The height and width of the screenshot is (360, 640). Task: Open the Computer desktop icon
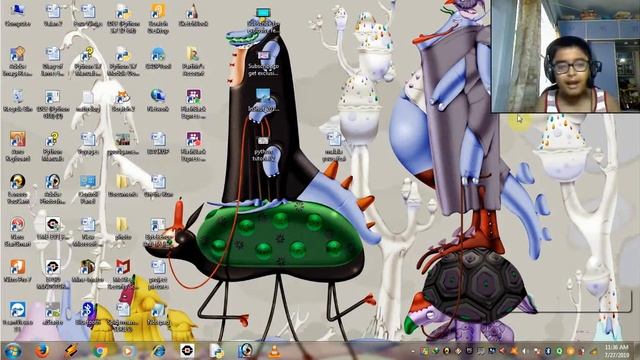point(18,15)
